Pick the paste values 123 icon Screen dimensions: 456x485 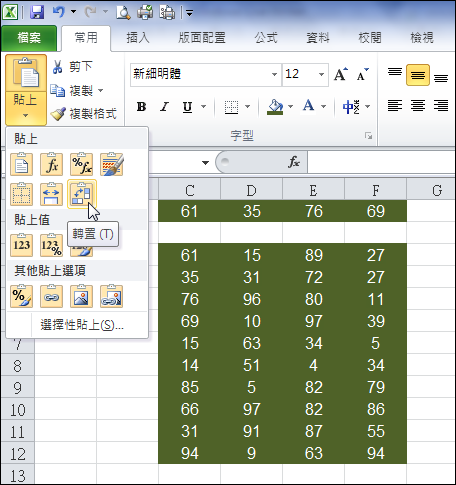22,245
